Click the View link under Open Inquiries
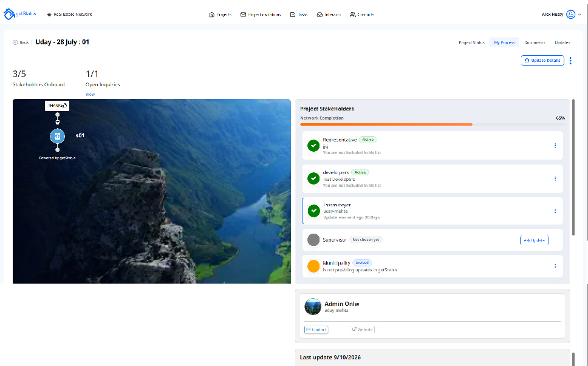Image resolution: width=588 pixels, height=366 pixels. [90, 95]
